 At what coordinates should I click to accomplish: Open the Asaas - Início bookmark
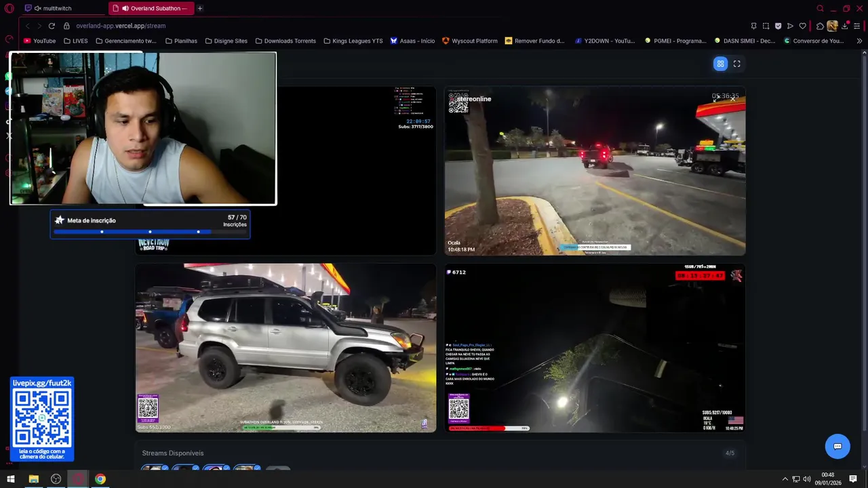[x=412, y=41]
